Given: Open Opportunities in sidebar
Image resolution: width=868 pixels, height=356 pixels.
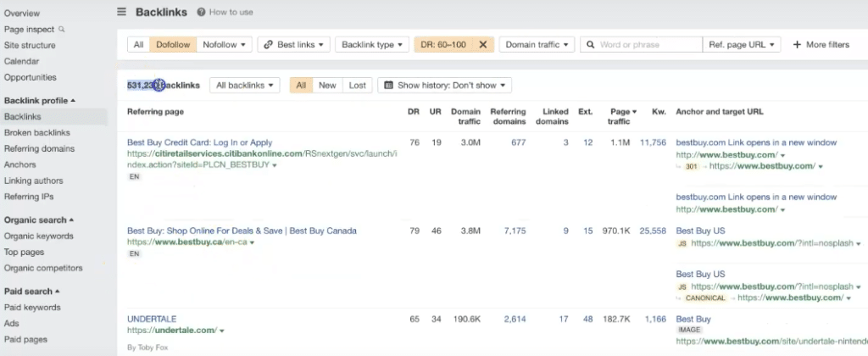Looking at the screenshot, I should pyautogui.click(x=30, y=77).
